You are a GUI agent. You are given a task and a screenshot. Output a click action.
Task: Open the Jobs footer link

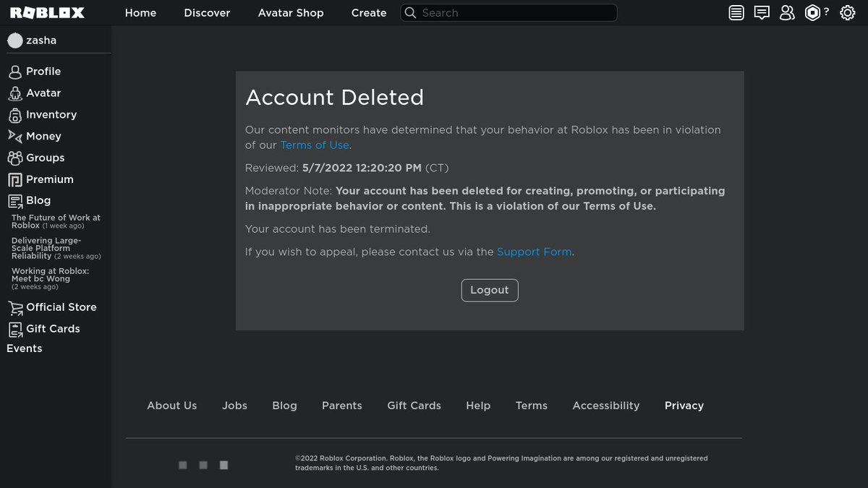234,406
